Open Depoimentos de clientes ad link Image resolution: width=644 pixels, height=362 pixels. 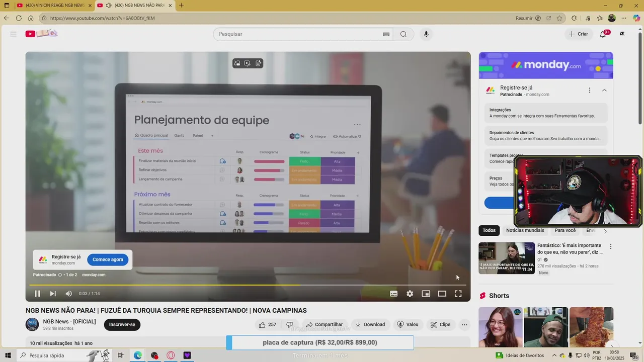pos(546,136)
